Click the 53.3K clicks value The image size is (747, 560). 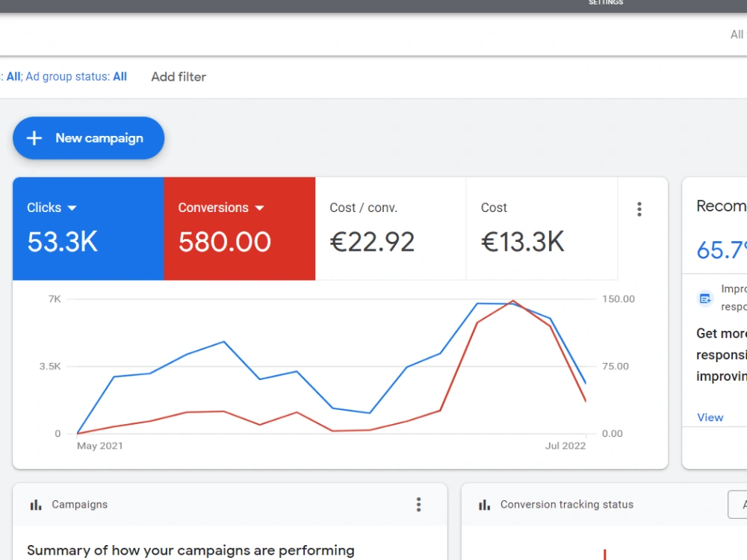(x=63, y=242)
